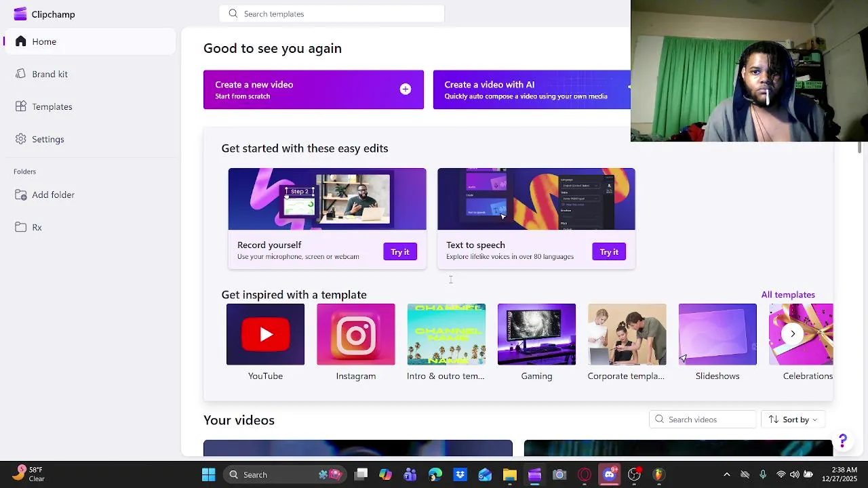The width and height of the screenshot is (868, 488).
Task: Open Record yourself preview thumbnail
Action: [x=327, y=199]
